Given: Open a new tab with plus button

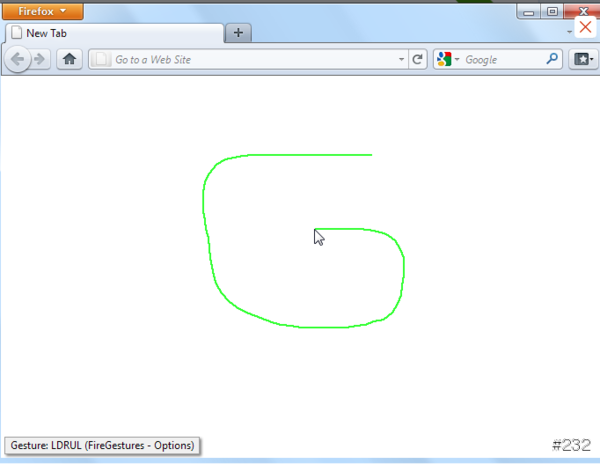Looking at the screenshot, I should [x=238, y=33].
